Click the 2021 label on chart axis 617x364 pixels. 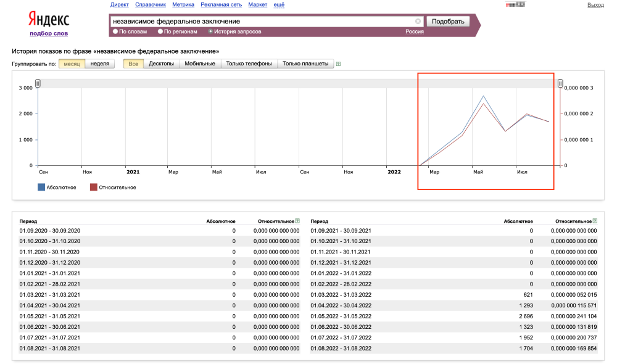[133, 172]
